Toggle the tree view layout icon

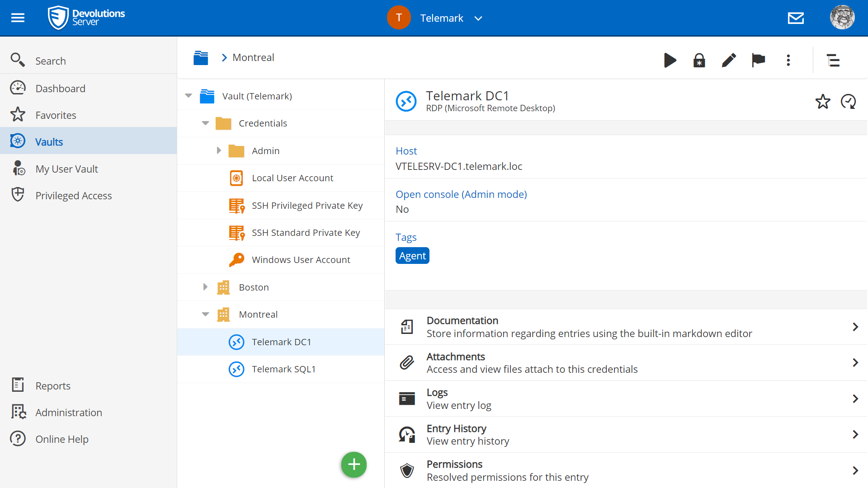[833, 60]
